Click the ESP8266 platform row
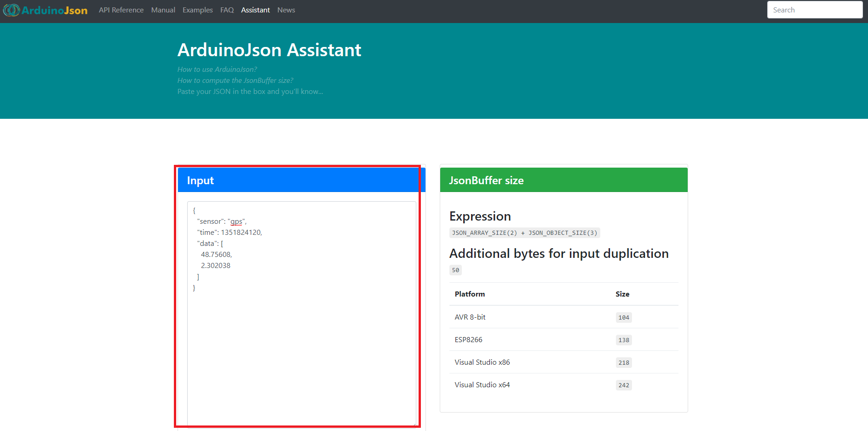Viewport: 868px width, 431px height. tap(468, 339)
